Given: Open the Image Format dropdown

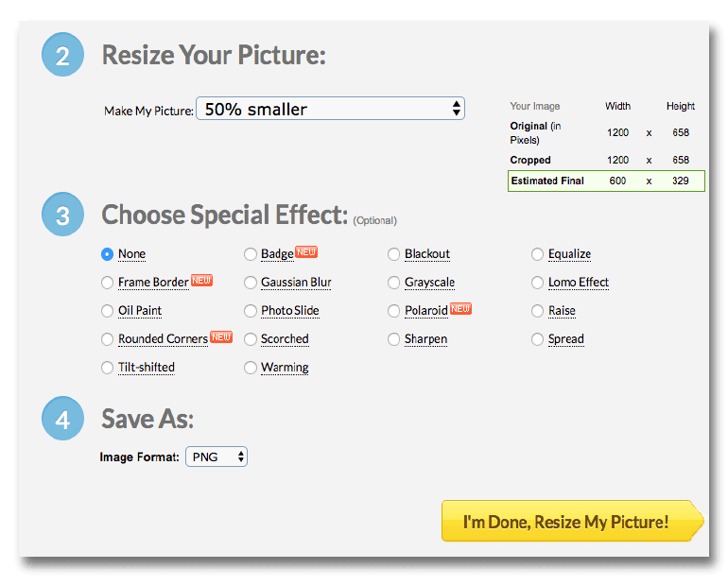Looking at the screenshot, I should pos(217,457).
